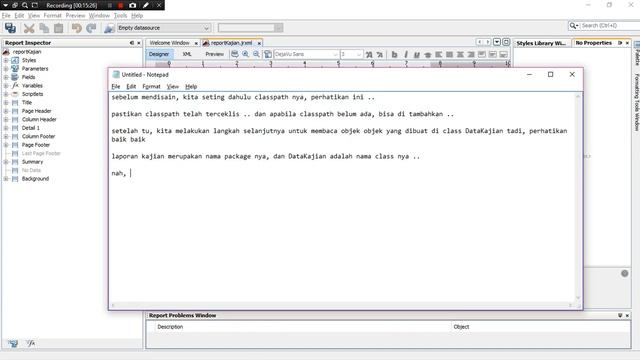Expand the Variables node in Report Inspector
Screen dimensions: 640x360
click(6, 86)
